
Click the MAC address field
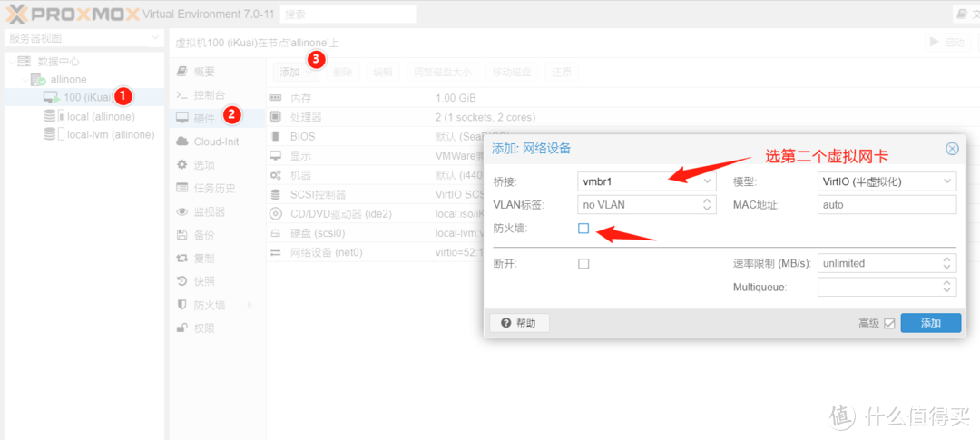point(887,204)
